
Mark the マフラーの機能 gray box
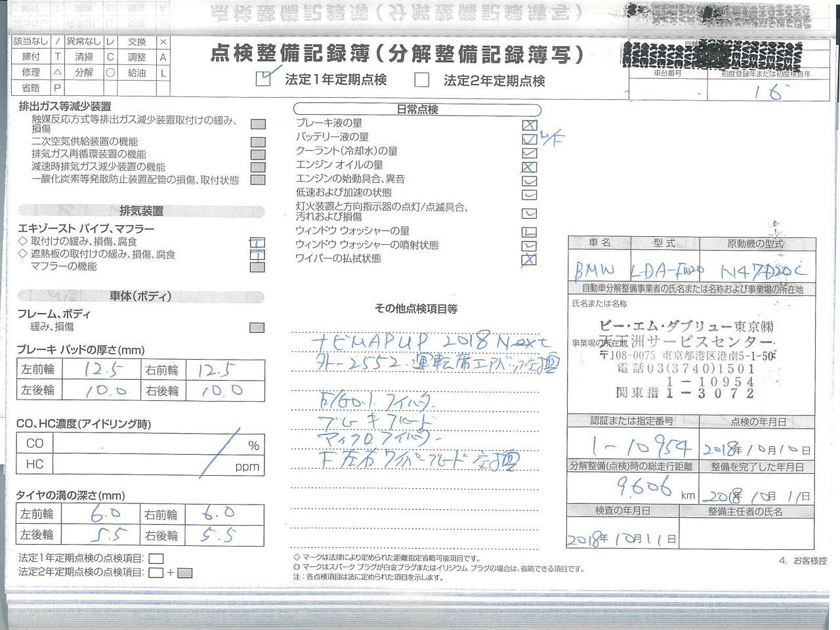258,267
